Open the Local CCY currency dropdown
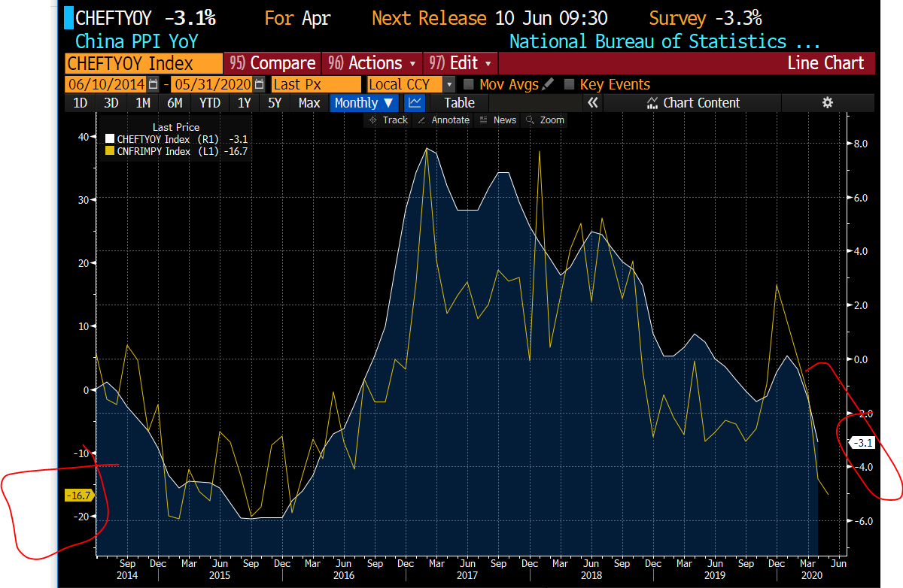 (412, 84)
